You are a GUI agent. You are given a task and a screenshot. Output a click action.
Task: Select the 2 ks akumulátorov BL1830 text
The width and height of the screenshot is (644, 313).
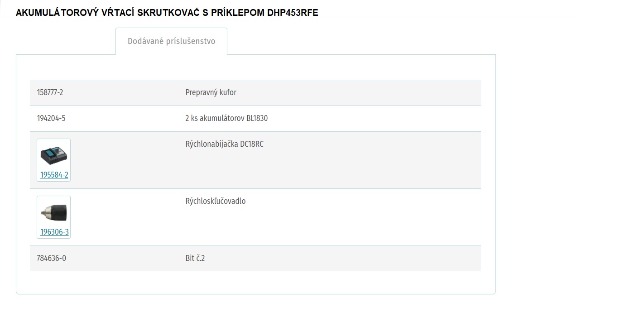tap(226, 118)
